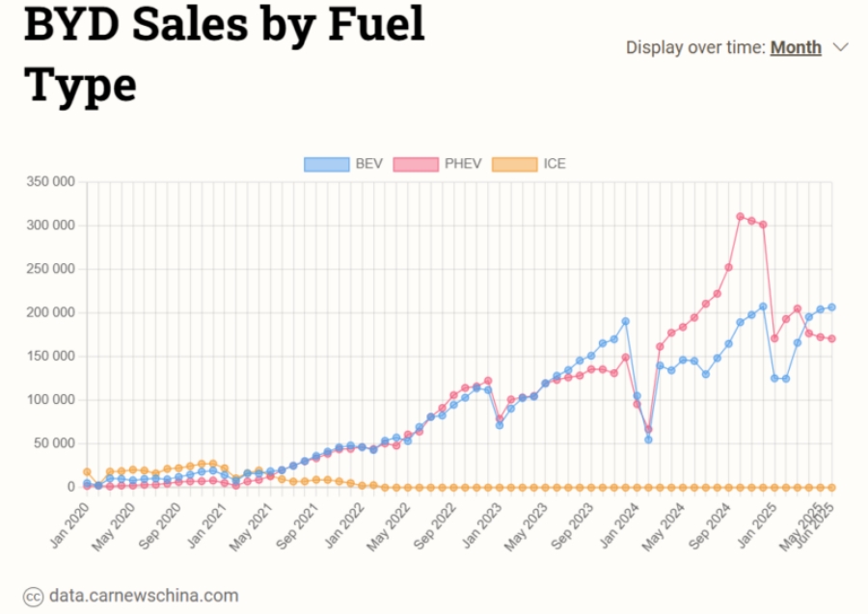Screen dimensions: 868x614
Task: Select the last PHEV point for Jun 2025
Action: (831, 338)
